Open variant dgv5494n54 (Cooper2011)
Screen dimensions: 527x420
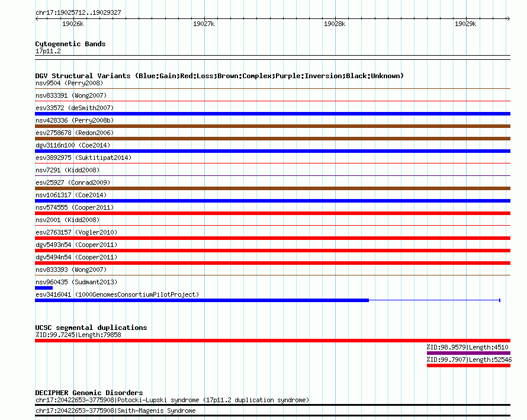[76, 257]
